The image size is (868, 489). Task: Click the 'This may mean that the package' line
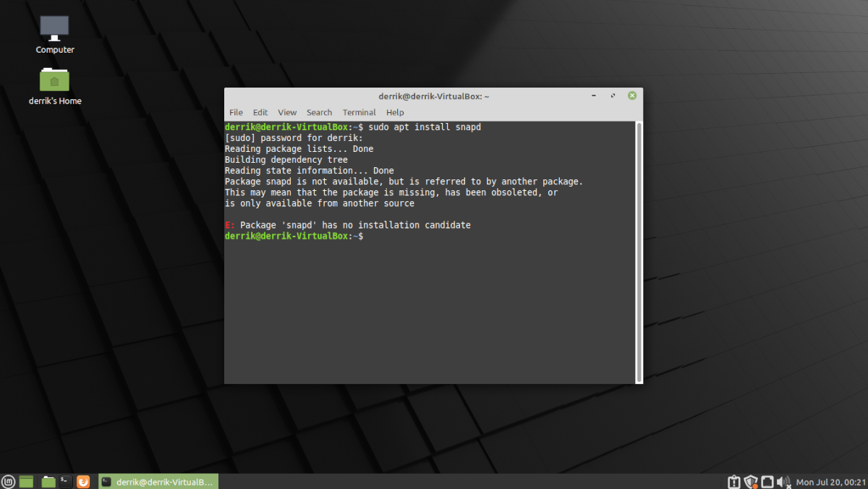pos(391,192)
